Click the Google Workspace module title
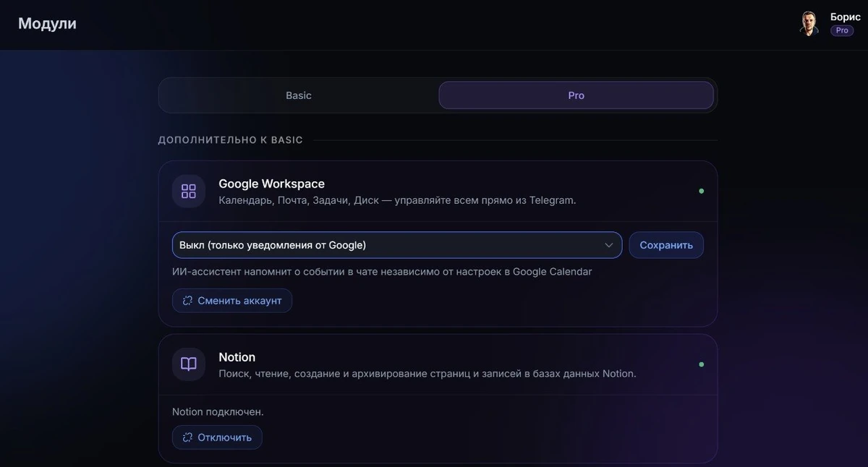The width and height of the screenshot is (868, 467). click(x=271, y=184)
